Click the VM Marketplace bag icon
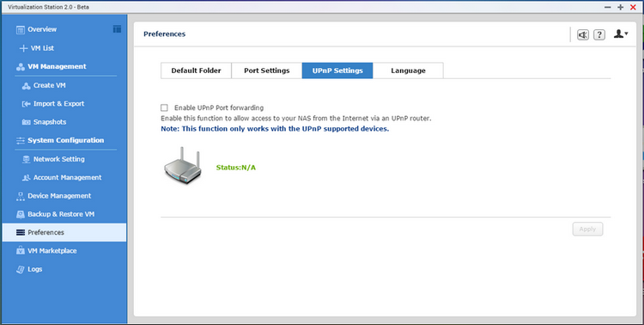The width and height of the screenshot is (644, 325). pos(20,250)
